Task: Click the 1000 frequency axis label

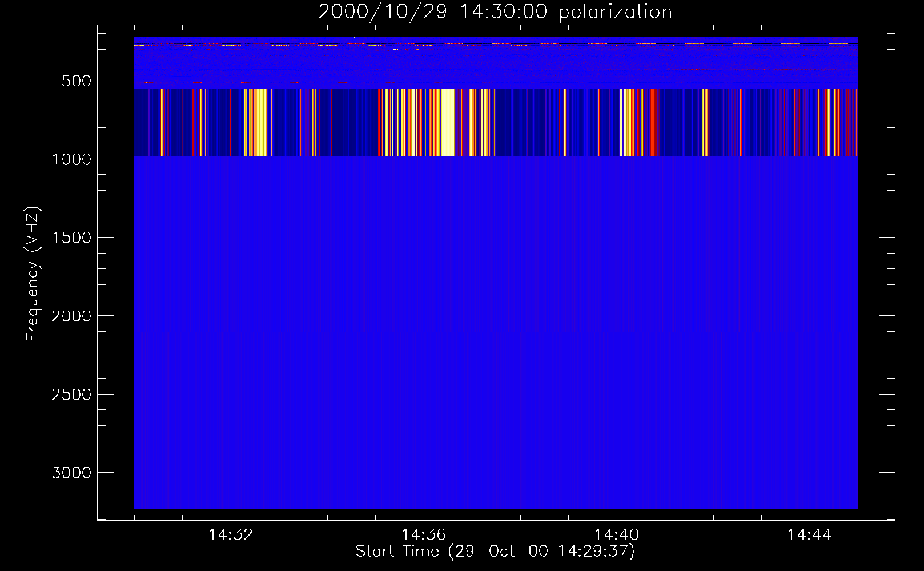Action: tap(71, 159)
